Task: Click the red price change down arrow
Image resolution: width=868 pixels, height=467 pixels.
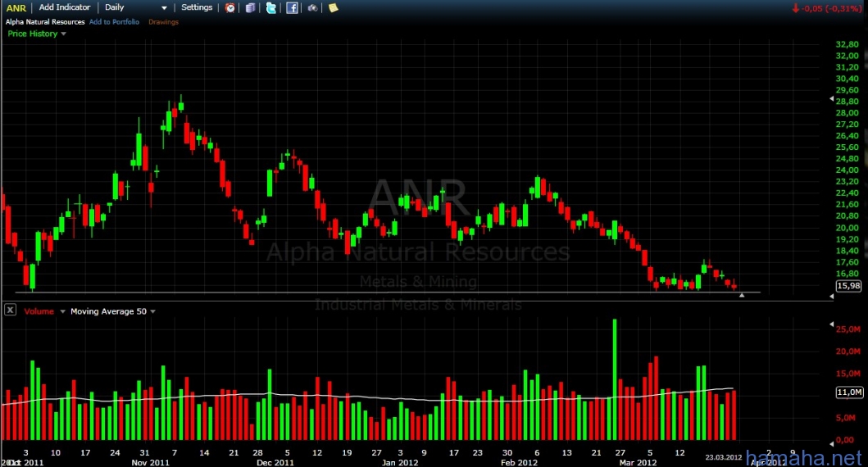Action: tap(796, 8)
